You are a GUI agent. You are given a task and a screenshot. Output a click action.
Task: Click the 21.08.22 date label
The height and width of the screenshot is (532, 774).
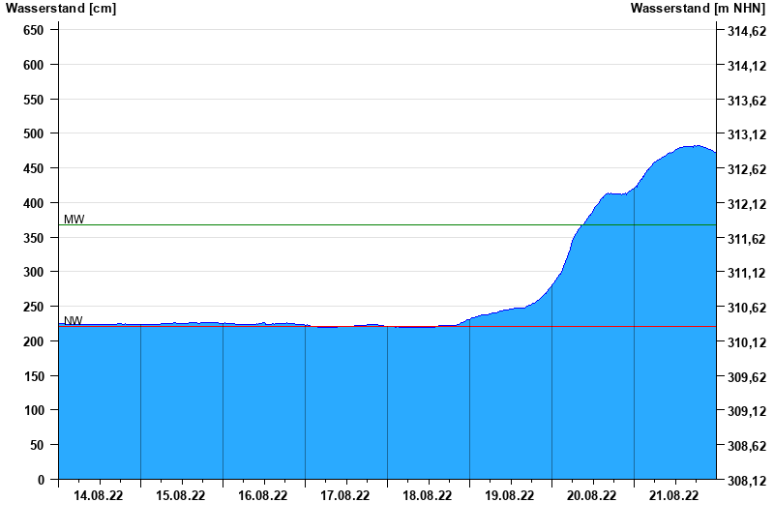673,495
